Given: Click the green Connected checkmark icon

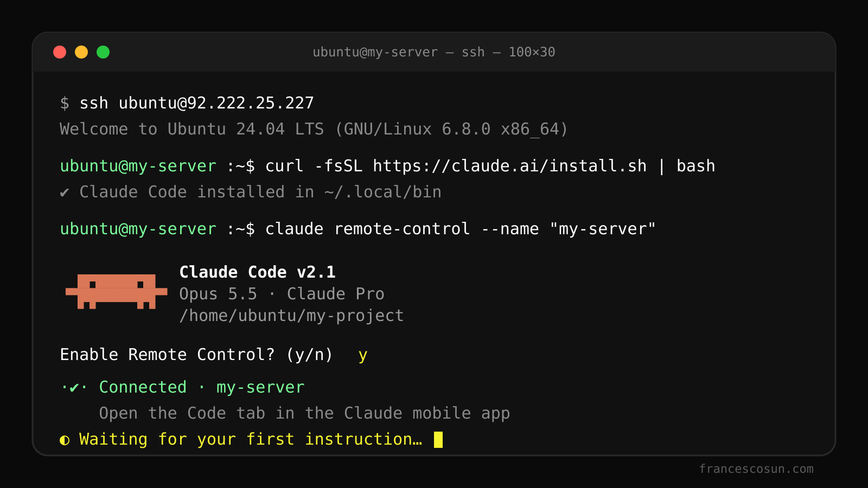Looking at the screenshot, I should [74, 388].
